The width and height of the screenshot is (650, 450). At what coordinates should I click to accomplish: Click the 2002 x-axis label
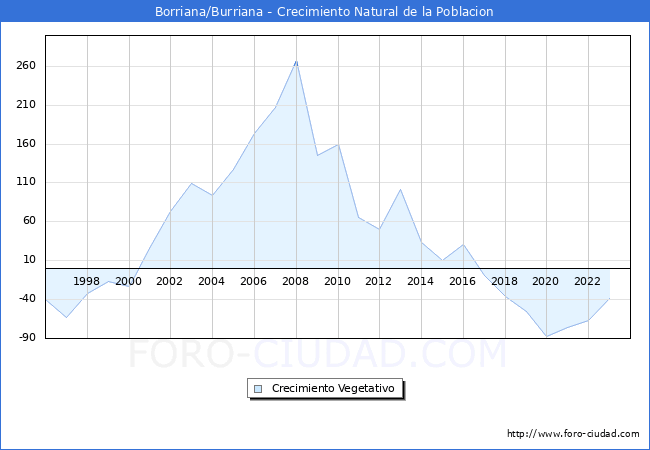click(x=169, y=281)
